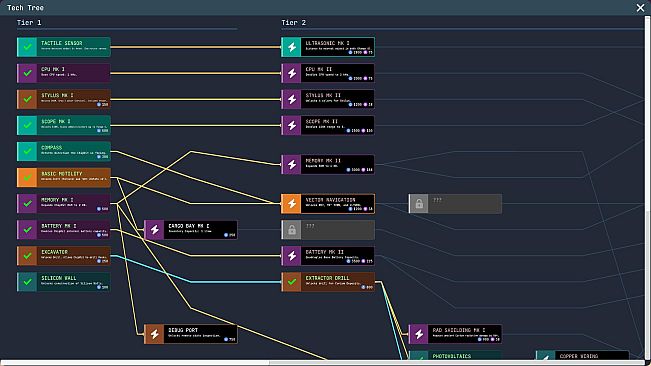Select the Silicon Wall tech label
Viewport: 651px width, 366px height.
(59, 278)
